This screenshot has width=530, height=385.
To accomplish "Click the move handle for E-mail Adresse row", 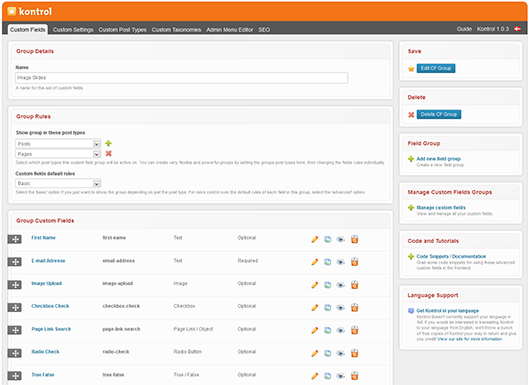I will [15, 262].
